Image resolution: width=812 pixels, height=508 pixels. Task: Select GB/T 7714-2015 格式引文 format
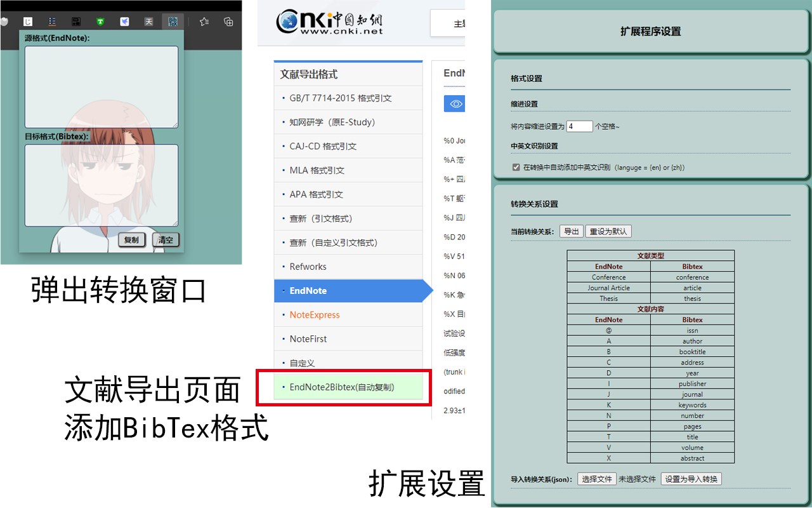[x=348, y=98]
